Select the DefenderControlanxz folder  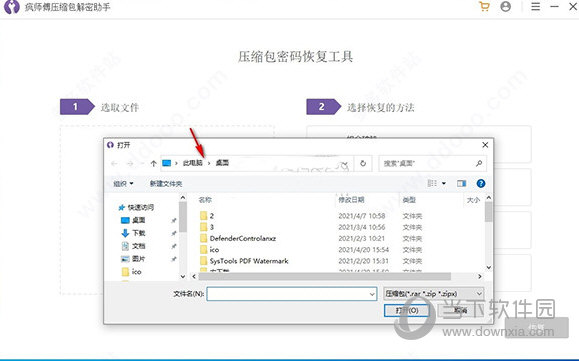click(243, 238)
